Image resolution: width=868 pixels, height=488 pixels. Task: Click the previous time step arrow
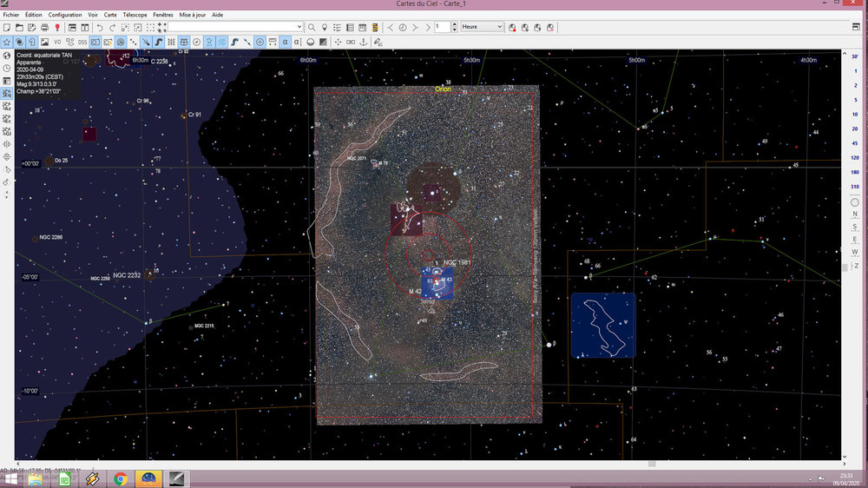click(x=391, y=27)
